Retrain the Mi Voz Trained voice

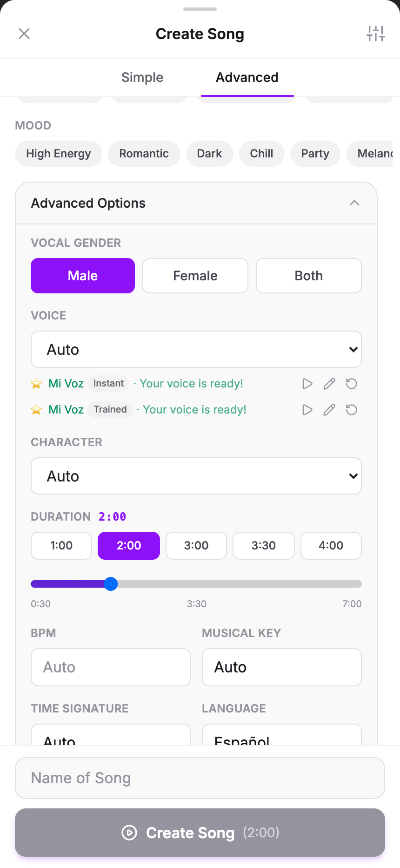click(352, 410)
